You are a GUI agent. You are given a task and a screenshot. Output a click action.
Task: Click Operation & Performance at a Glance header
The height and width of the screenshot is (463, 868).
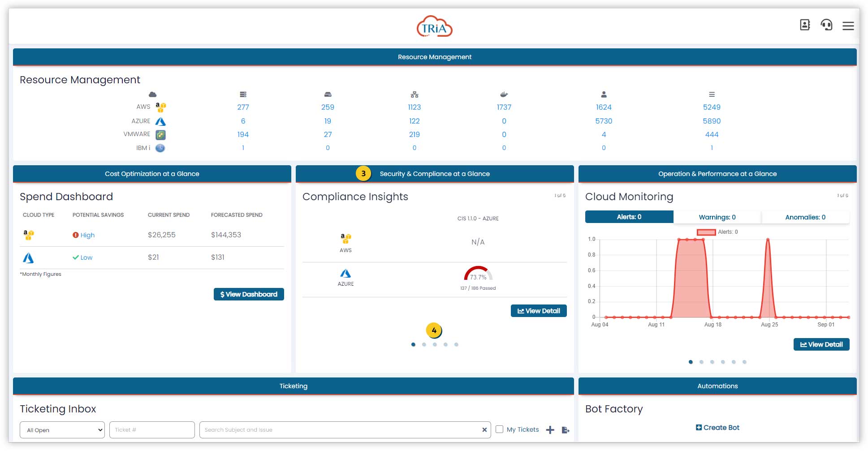tap(717, 174)
